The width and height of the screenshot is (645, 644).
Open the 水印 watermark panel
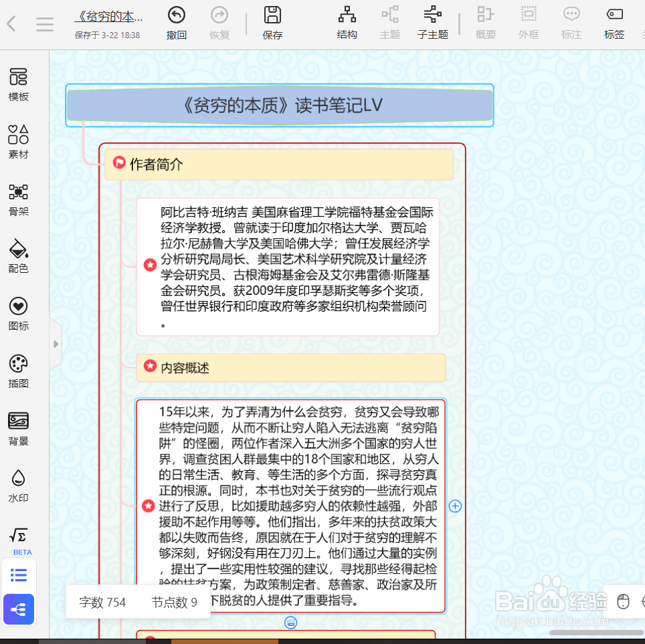tap(19, 486)
